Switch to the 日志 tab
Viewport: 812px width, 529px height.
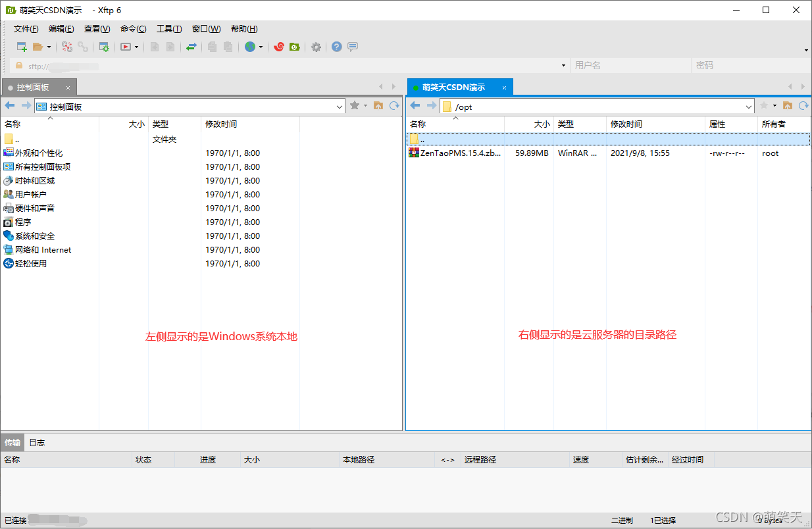[x=37, y=443]
